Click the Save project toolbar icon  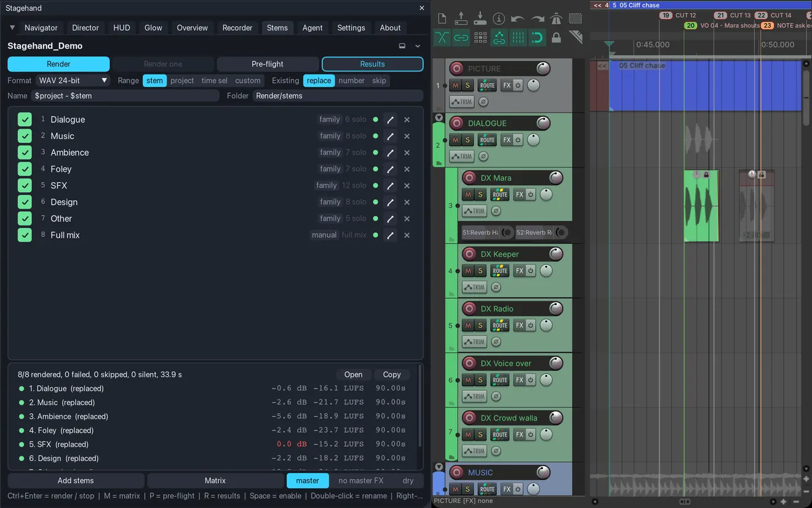480,18
